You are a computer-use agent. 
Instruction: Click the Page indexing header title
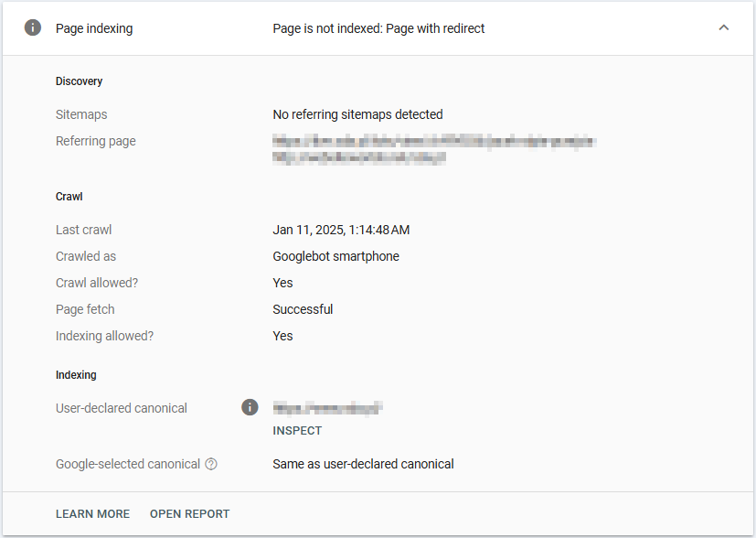(94, 28)
